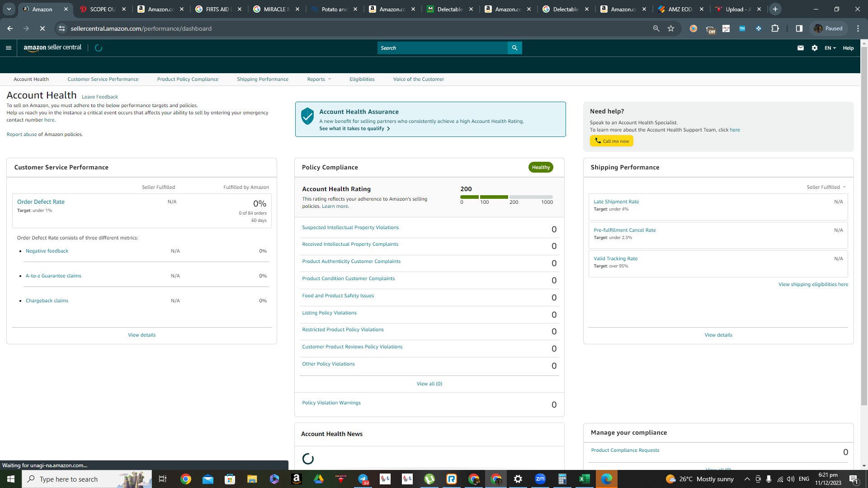868x488 pixels.
Task: Open the Extensions puzzle icon
Action: (x=775, y=28)
